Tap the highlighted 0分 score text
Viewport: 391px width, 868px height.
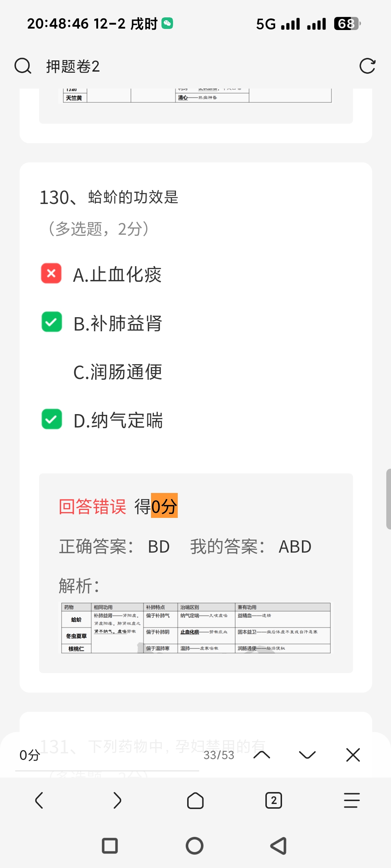164,506
